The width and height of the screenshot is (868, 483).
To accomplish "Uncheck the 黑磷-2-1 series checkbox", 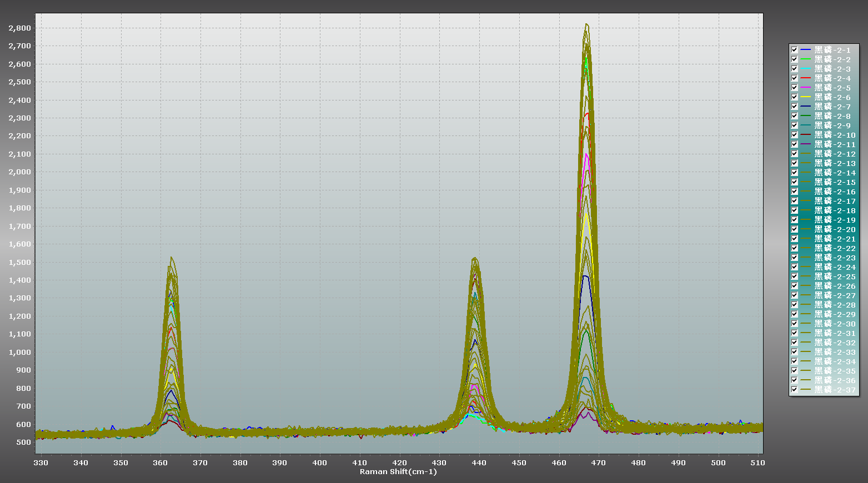I will point(794,50).
